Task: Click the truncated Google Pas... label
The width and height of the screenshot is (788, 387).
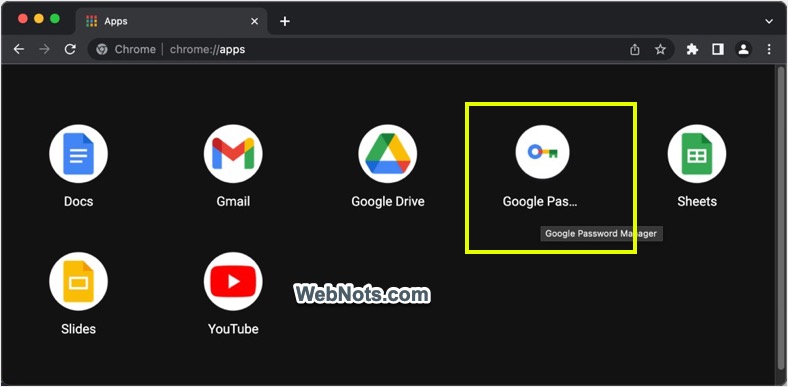Action: 540,202
